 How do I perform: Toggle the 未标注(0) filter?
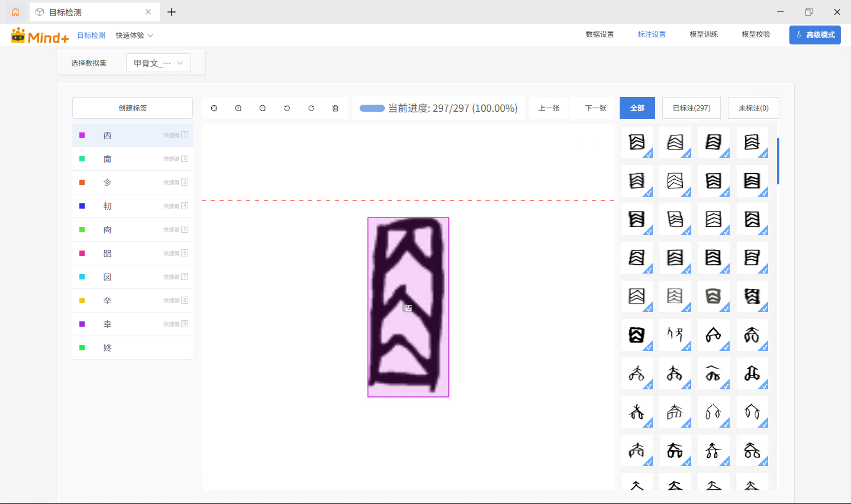753,108
